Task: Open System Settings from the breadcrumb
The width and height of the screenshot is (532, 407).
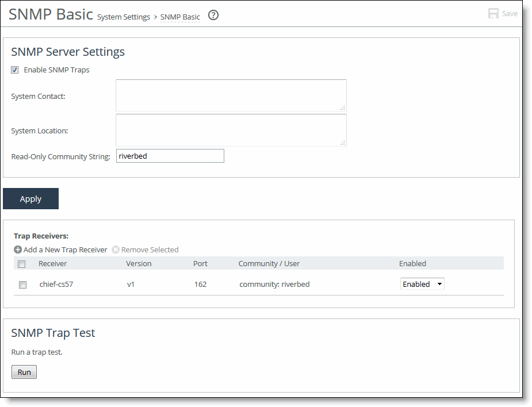Action: (123, 17)
